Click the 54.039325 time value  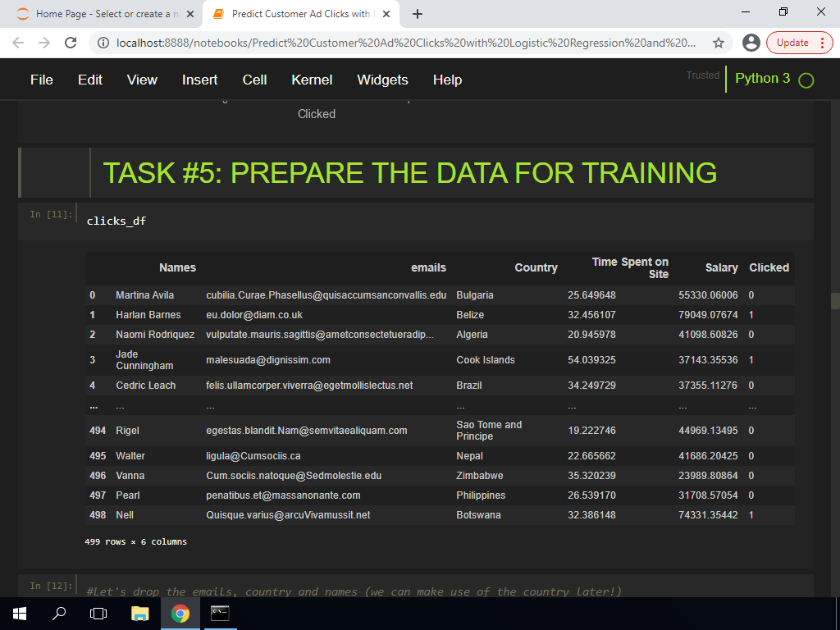click(x=591, y=360)
